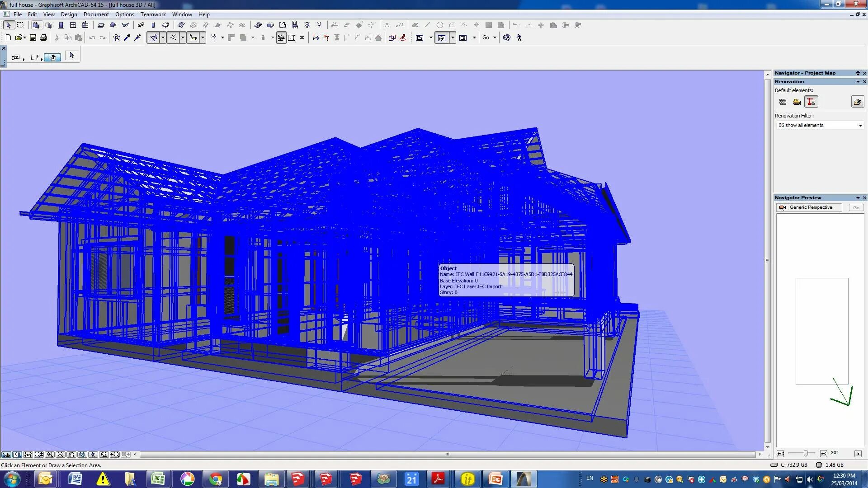This screenshot has height=488, width=868.
Task: Open the Document menu
Action: tap(96, 14)
